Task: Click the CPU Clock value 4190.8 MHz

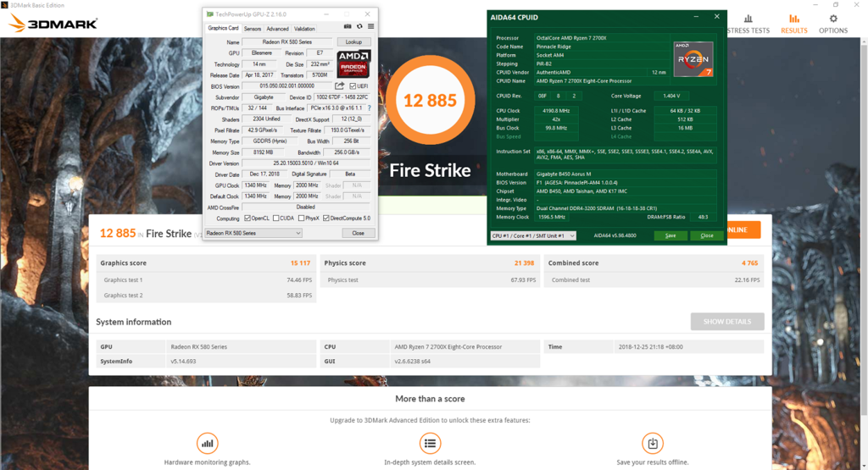Action: tap(556, 111)
